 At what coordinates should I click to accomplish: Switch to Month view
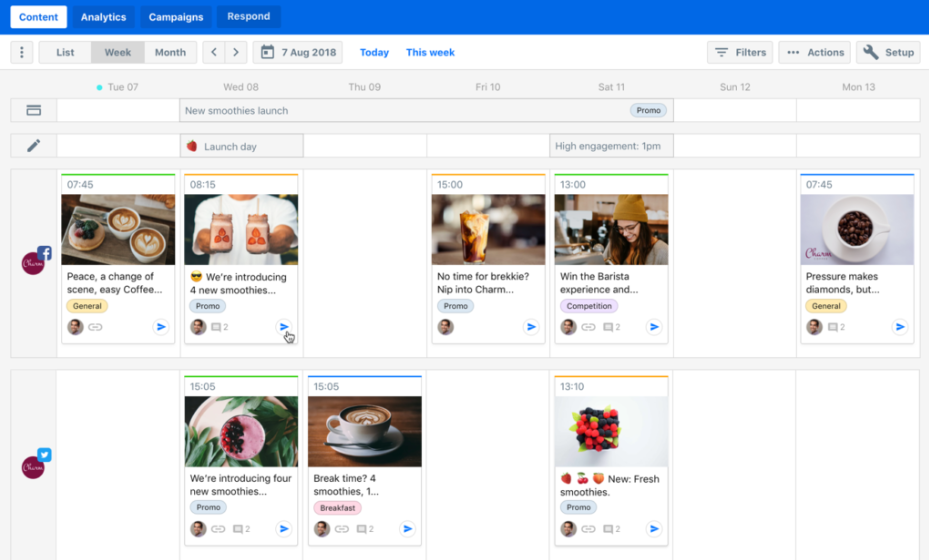coord(170,53)
